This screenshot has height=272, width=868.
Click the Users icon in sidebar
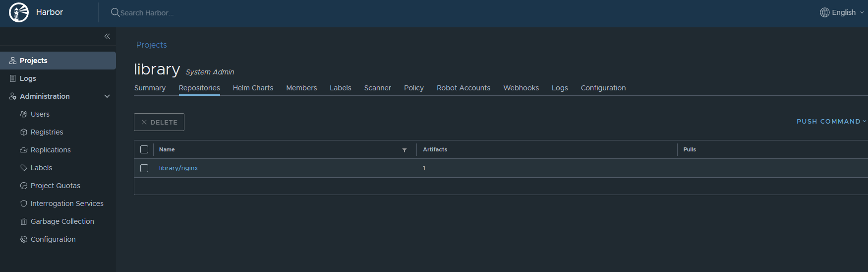pos(23,114)
